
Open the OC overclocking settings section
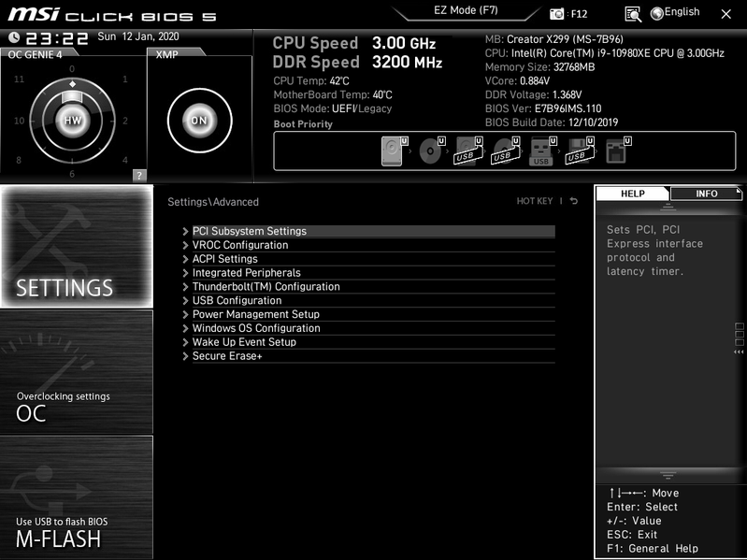tap(77, 372)
